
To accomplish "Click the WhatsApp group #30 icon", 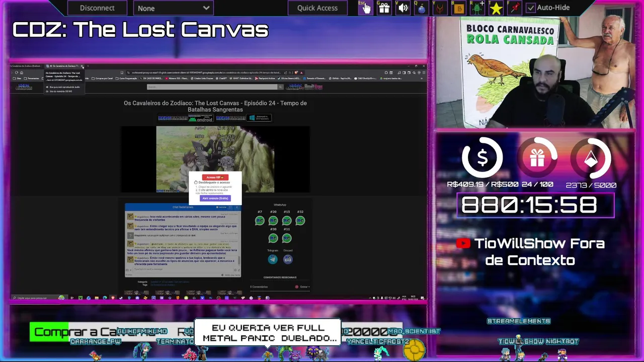I will click(273, 238).
